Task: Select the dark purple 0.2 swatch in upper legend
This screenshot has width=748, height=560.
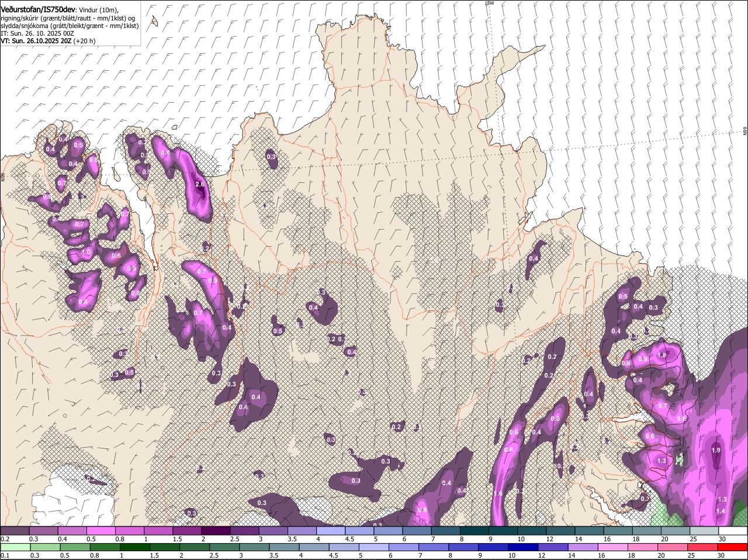Action: pyautogui.click(x=15, y=531)
